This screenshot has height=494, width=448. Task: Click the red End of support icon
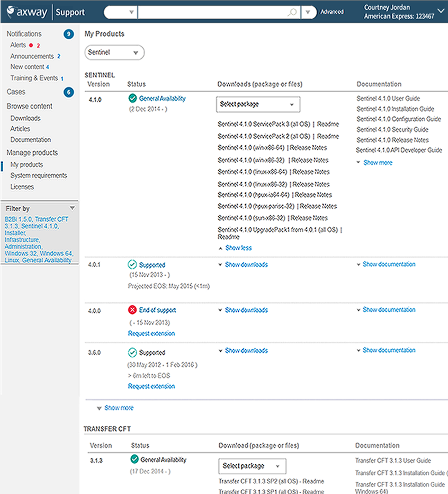(132, 310)
